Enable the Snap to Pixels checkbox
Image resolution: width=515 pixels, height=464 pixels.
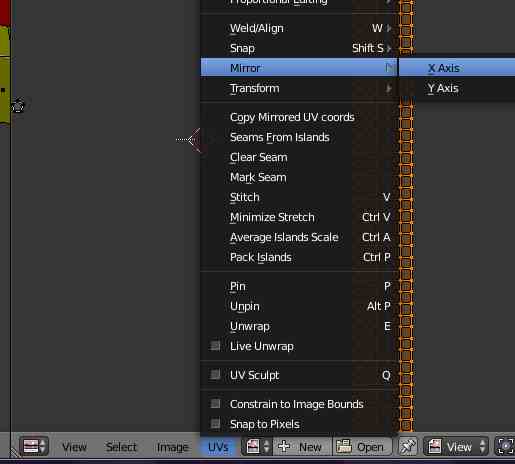pyautogui.click(x=215, y=424)
